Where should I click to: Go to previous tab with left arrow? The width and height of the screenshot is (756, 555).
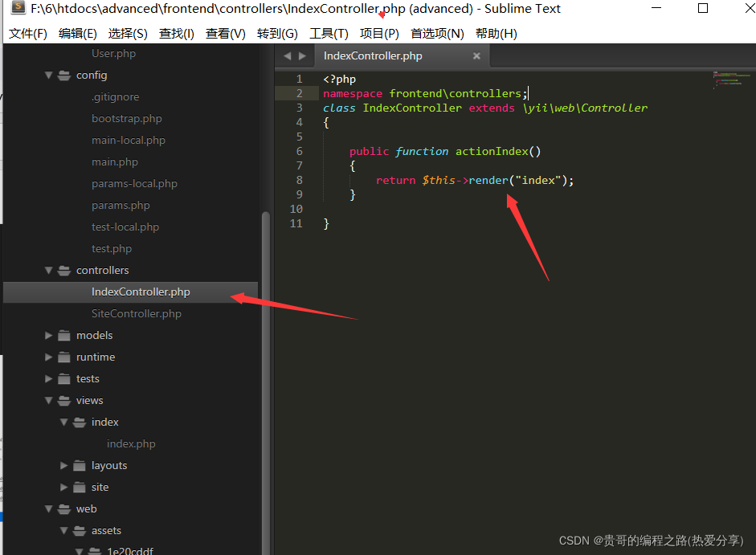[288, 56]
